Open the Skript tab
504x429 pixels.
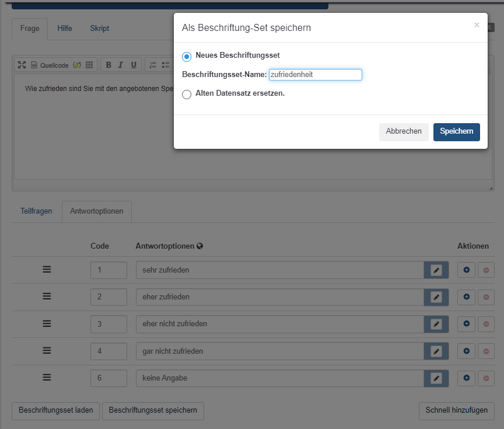tap(99, 28)
